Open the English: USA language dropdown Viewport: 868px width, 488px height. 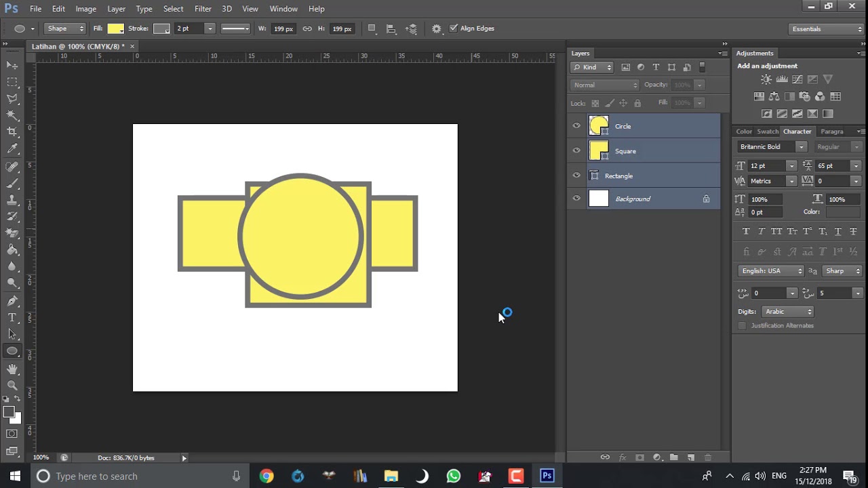pos(771,270)
